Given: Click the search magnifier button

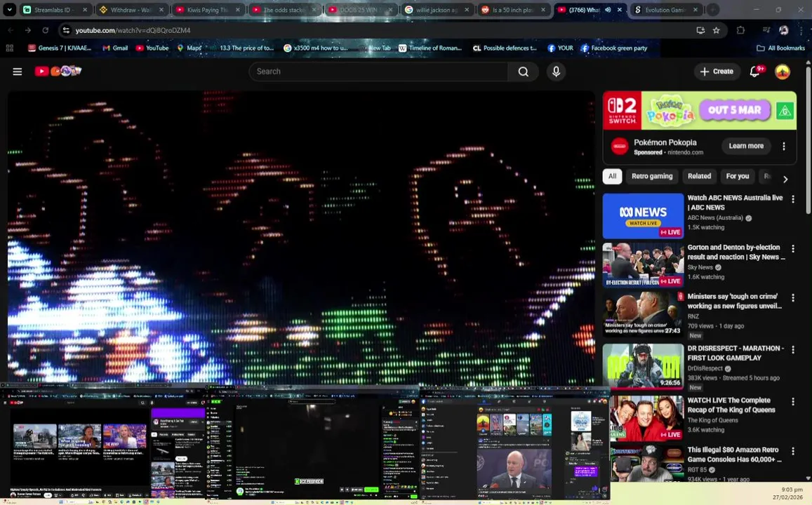Looking at the screenshot, I should coord(523,72).
